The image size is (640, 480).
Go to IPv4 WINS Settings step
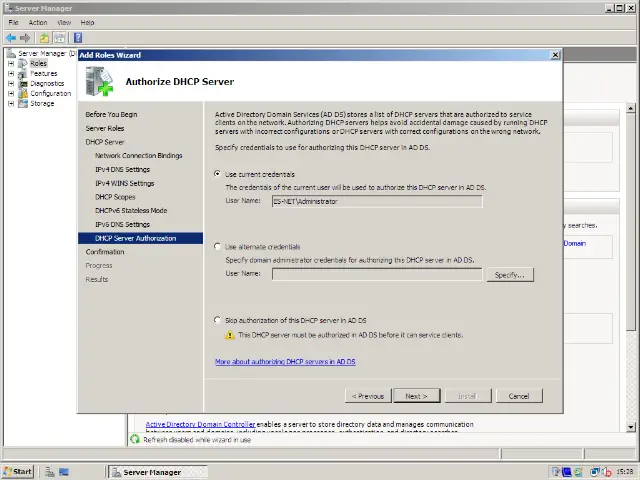coord(124,183)
